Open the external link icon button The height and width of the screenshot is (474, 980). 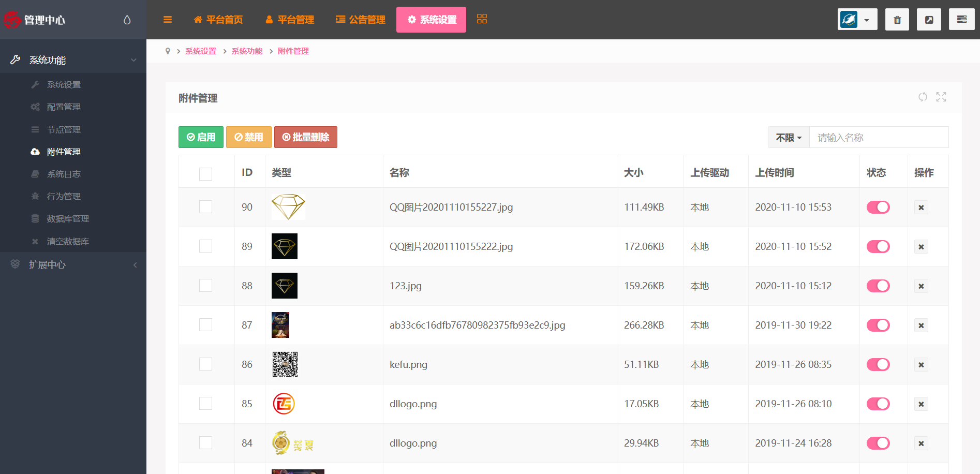coord(929,20)
